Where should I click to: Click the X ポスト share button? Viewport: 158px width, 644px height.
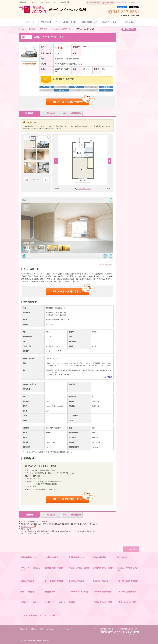(x=134, y=7)
